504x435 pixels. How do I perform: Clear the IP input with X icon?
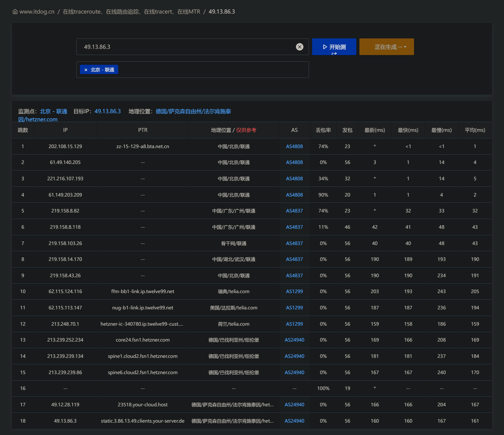point(300,47)
